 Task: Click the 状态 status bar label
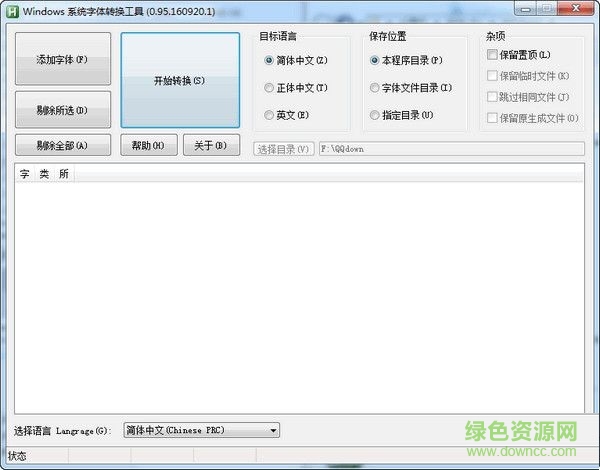(17, 456)
